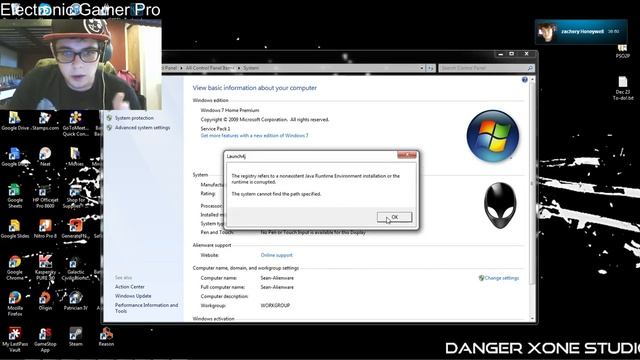Launch Nitro Pro 8 from desktop
The height and width of the screenshot is (360, 640).
click(x=45, y=229)
